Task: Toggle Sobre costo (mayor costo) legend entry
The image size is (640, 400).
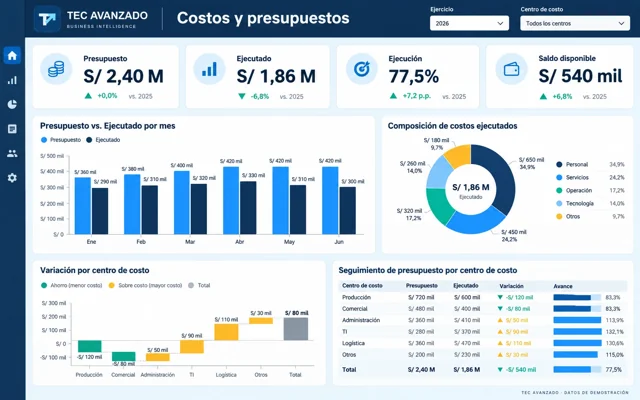Action: [145, 285]
